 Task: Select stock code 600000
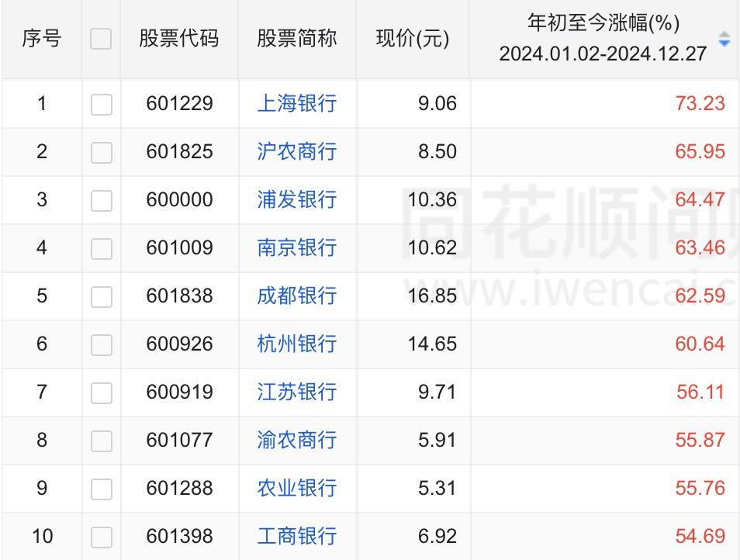click(x=179, y=199)
